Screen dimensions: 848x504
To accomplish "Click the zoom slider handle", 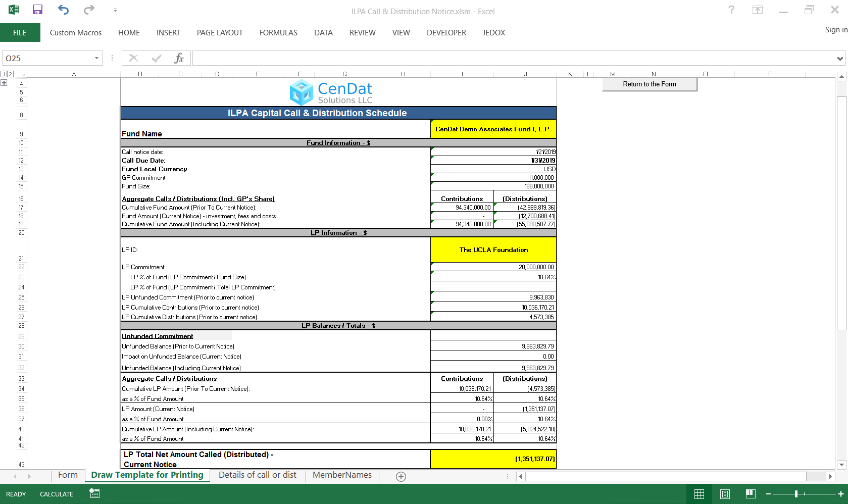I will point(796,494).
